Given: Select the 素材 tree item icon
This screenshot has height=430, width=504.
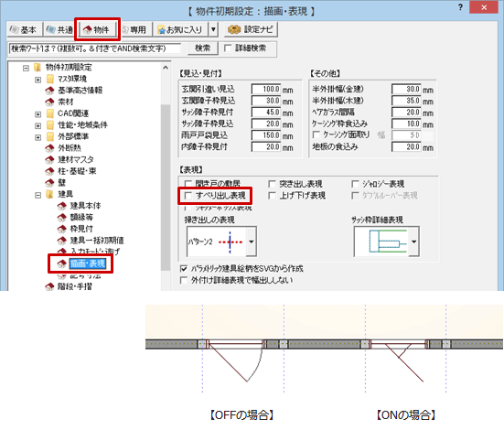Looking at the screenshot, I should pyautogui.click(x=49, y=102).
